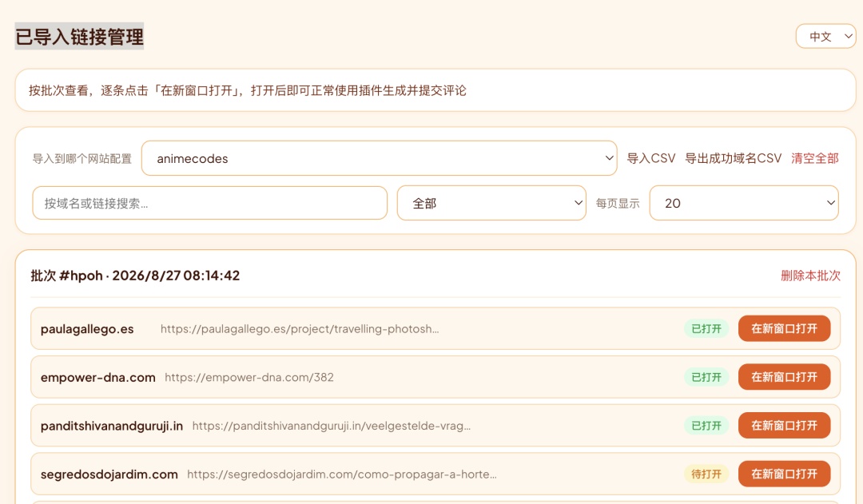Open the 20 per-page dropdown
This screenshot has width=863, height=504.
click(744, 203)
